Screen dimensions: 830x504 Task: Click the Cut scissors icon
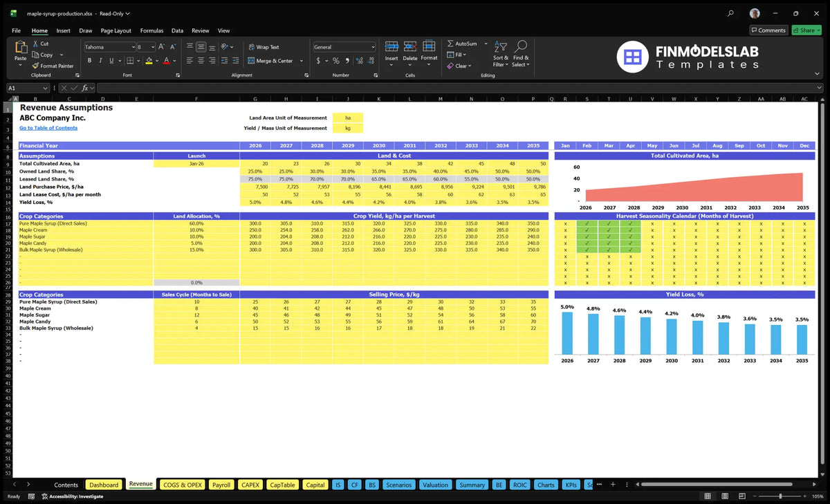[x=35, y=44]
